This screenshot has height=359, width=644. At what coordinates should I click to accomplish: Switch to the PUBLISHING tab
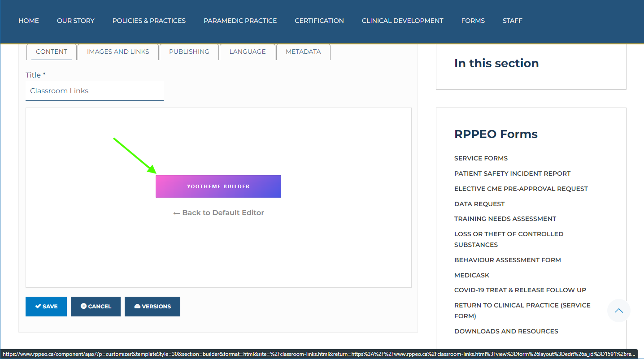point(189,52)
